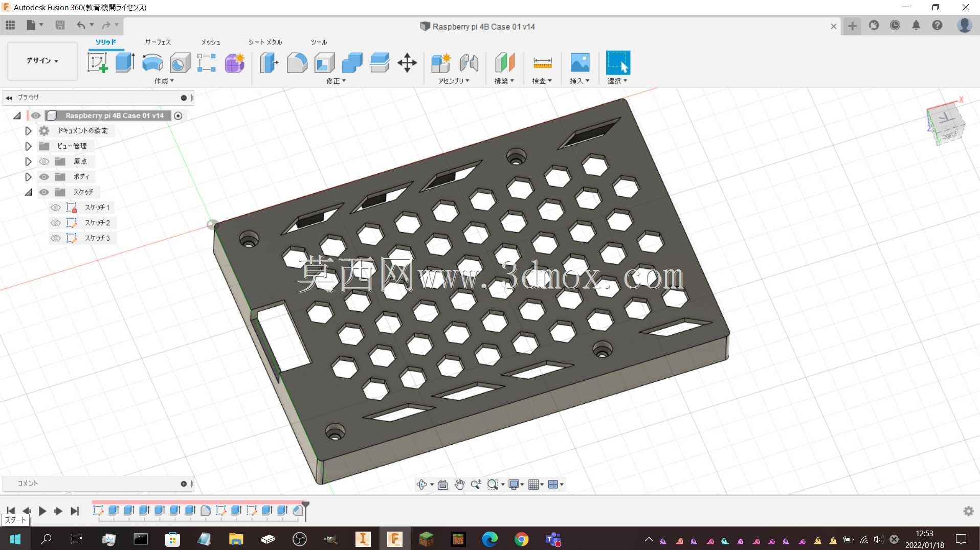The height and width of the screenshot is (550, 980).
Task: Click the Zoom icon in navigation bar
Action: click(476, 485)
